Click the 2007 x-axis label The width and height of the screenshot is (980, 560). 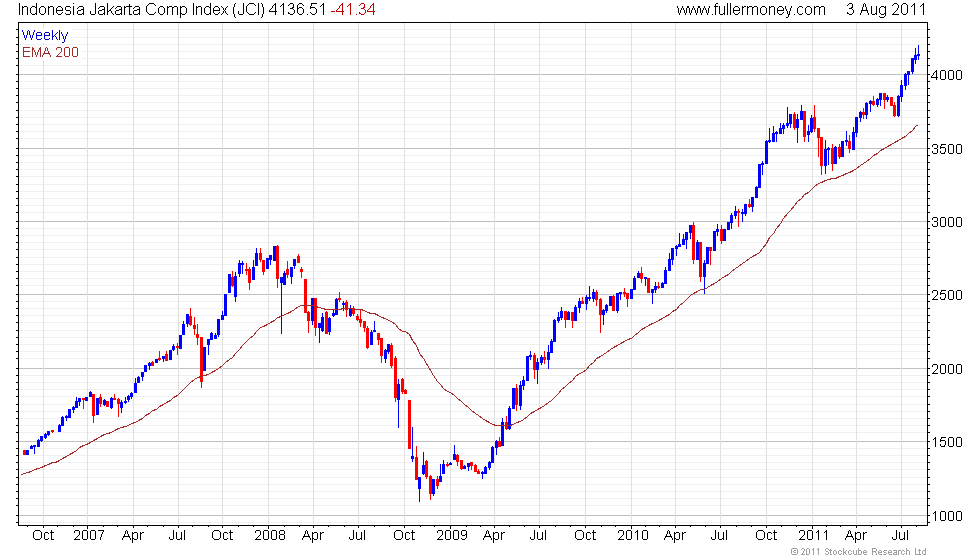[89, 535]
